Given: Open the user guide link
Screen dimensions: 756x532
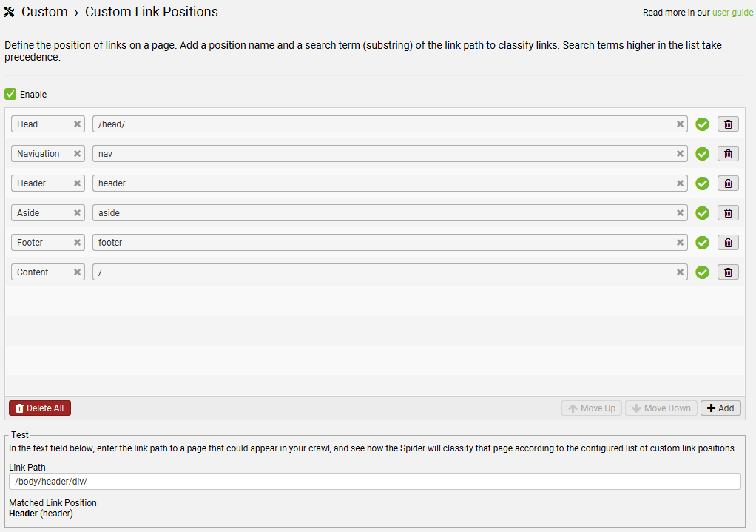Looking at the screenshot, I should (x=733, y=13).
